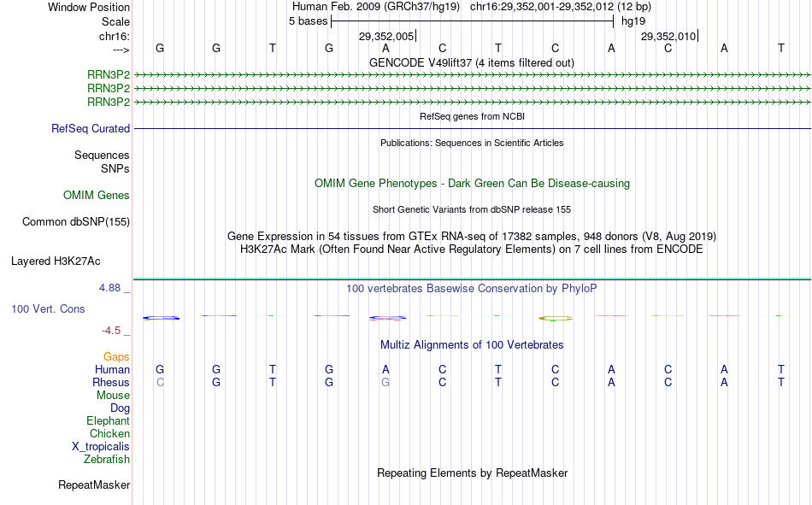
Task: Open the GTEx Gene Expression track title
Action: pyautogui.click(x=472, y=236)
